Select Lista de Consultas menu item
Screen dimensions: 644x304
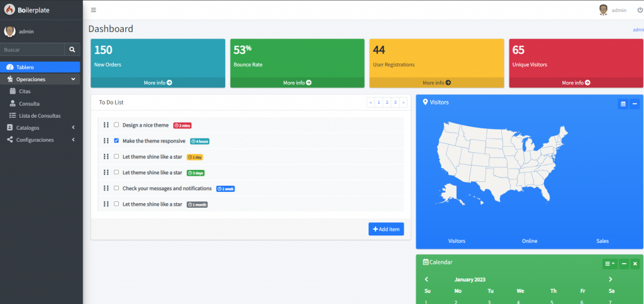pos(40,116)
